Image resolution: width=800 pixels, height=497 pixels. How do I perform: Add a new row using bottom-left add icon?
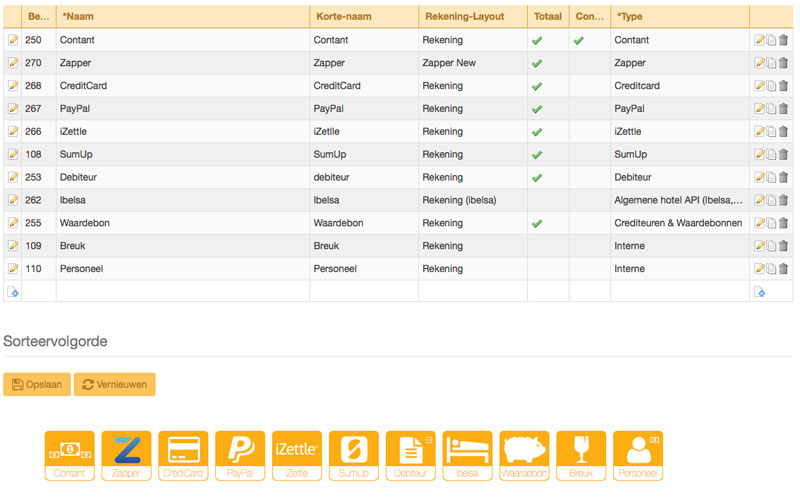click(13, 292)
